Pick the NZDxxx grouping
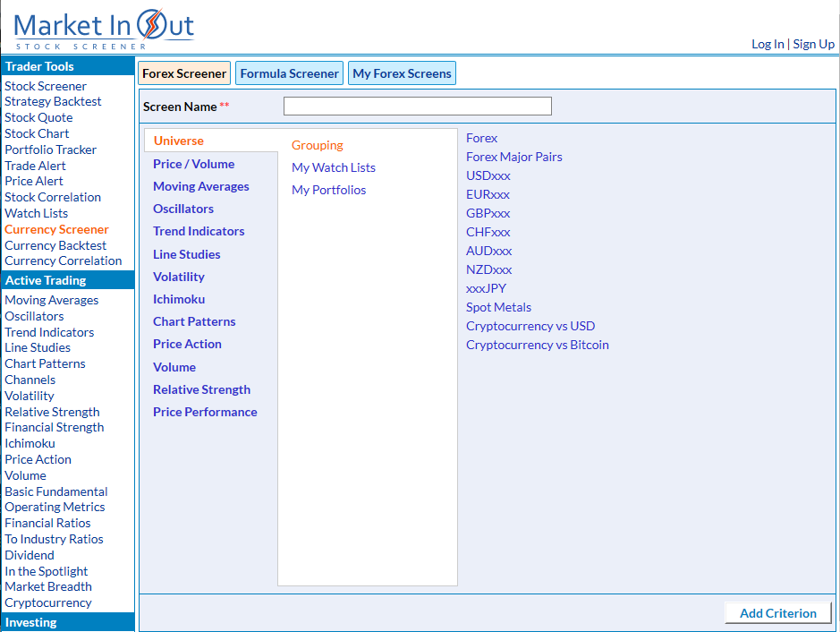840x632 pixels. (x=488, y=269)
